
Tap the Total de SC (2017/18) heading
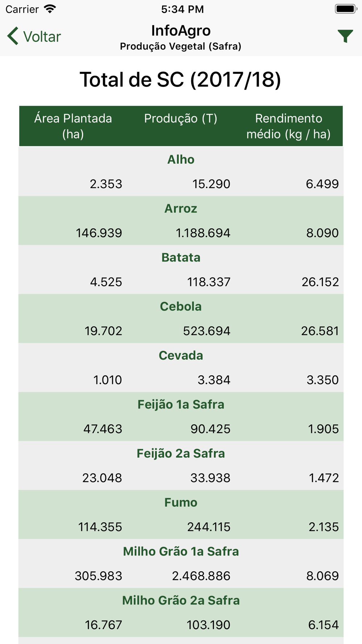(180, 80)
